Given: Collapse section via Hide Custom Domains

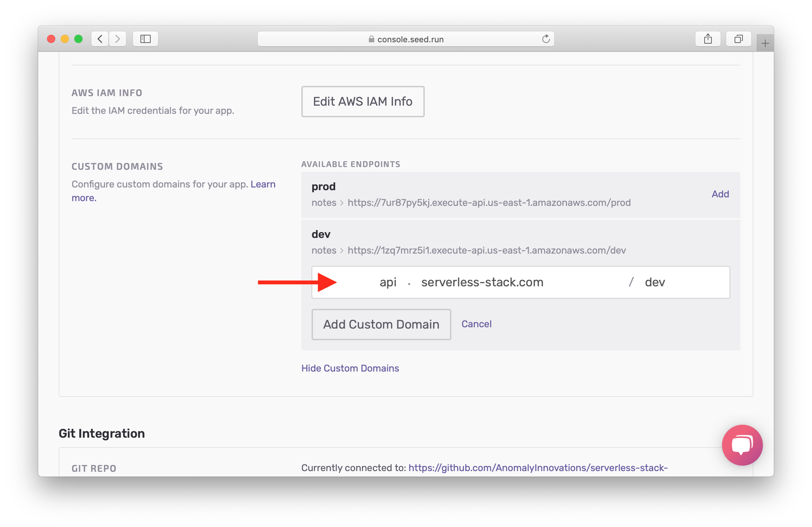Looking at the screenshot, I should 350,368.
